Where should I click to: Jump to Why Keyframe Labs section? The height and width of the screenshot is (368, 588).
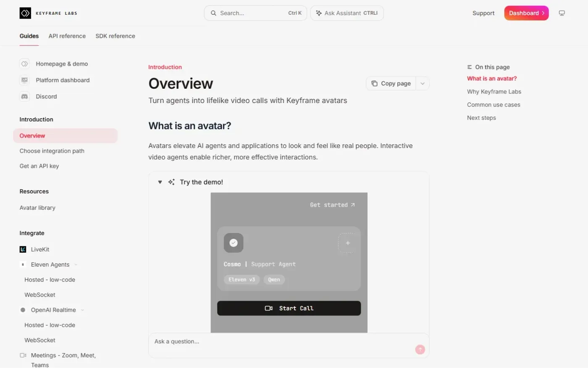(x=494, y=92)
